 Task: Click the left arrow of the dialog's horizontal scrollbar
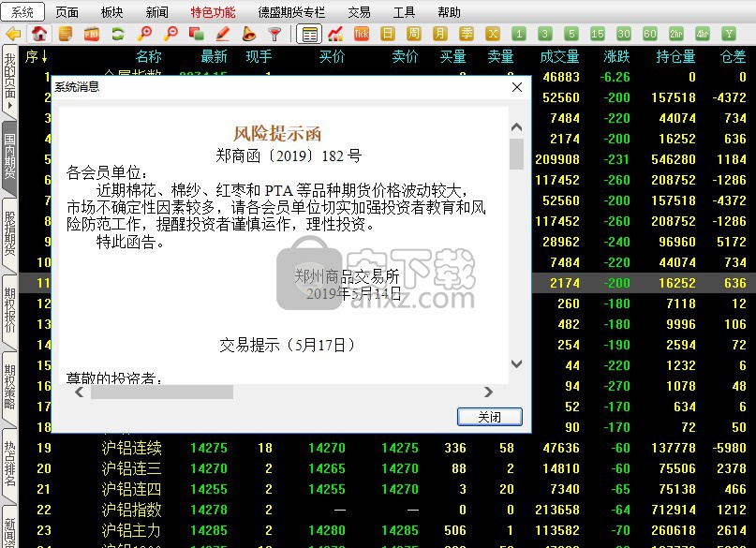[80, 392]
